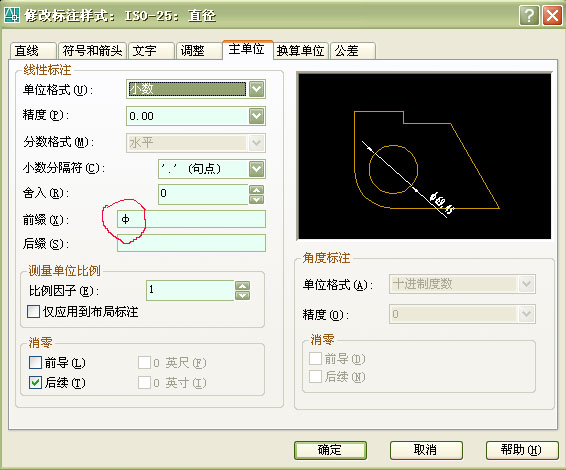Screen dimensions: 566x470
Task: Open the 公差 tab
Action: [353, 51]
